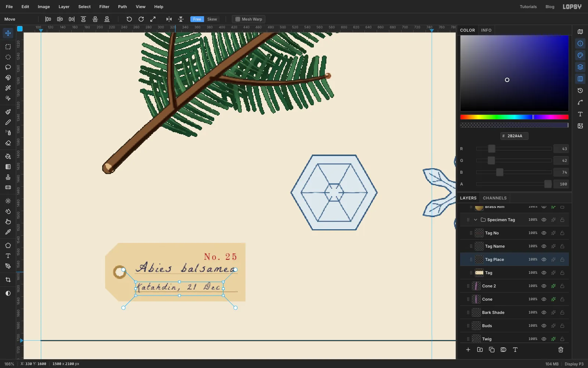Open the History panel icon
Image resolution: width=588 pixels, height=368 pixels.
(x=580, y=91)
